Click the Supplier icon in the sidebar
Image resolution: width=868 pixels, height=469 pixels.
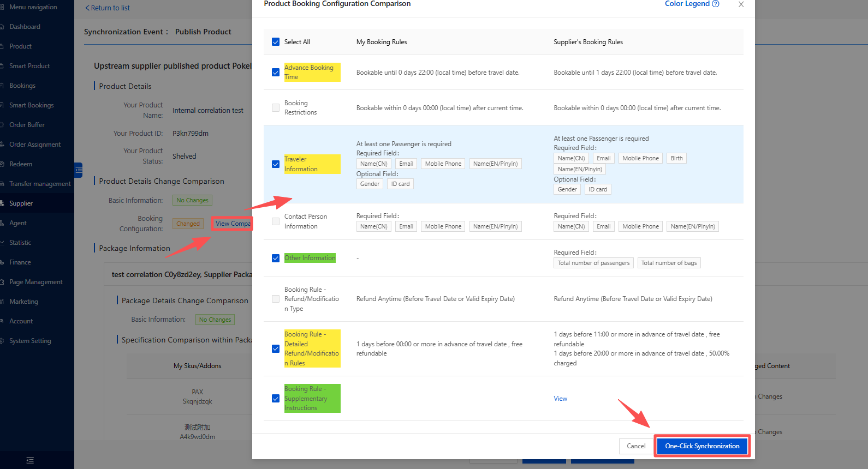point(2,203)
